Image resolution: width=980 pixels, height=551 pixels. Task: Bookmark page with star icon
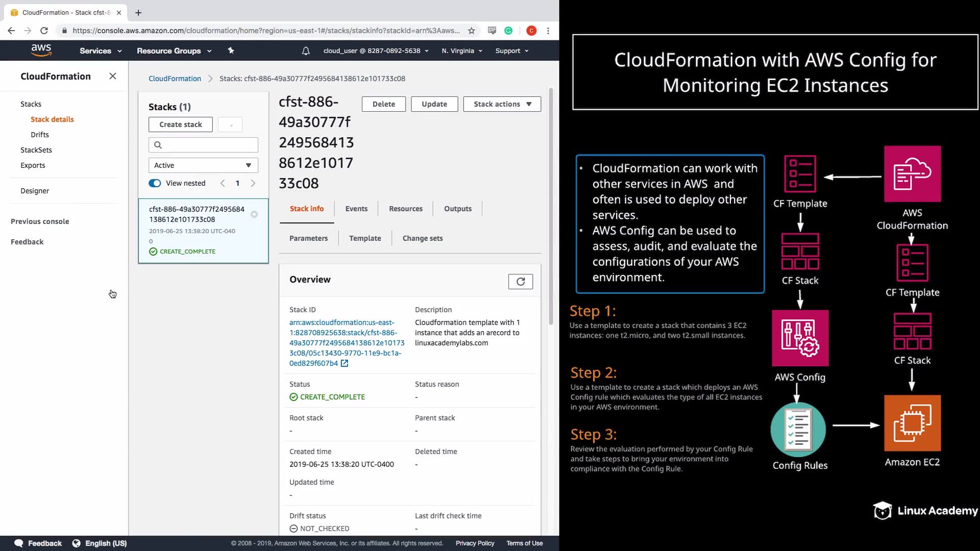(472, 31)
